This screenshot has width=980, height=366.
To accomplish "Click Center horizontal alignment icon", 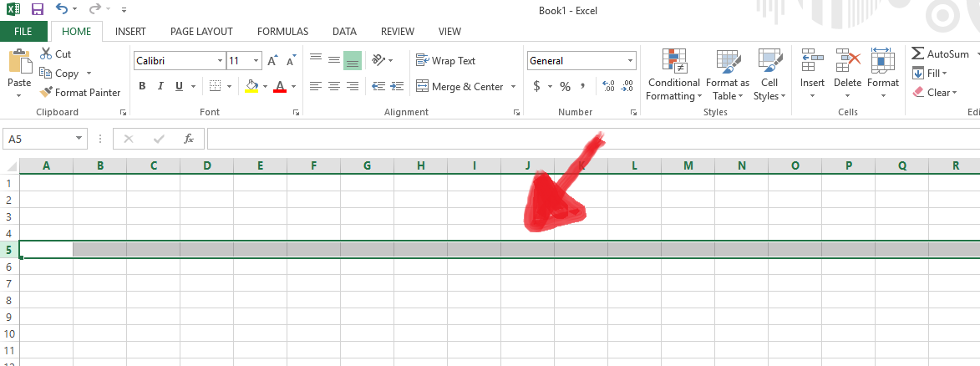I will (334, 86).
